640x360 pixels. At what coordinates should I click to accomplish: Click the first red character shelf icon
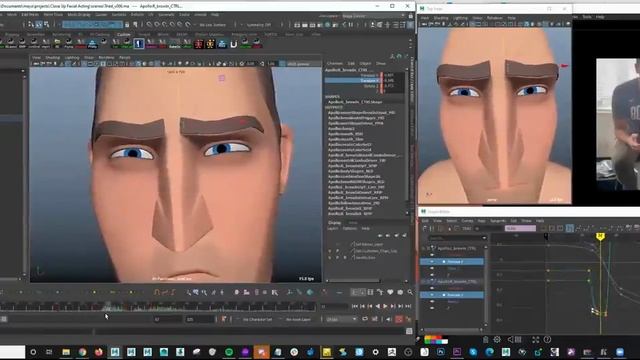(199, 44)
